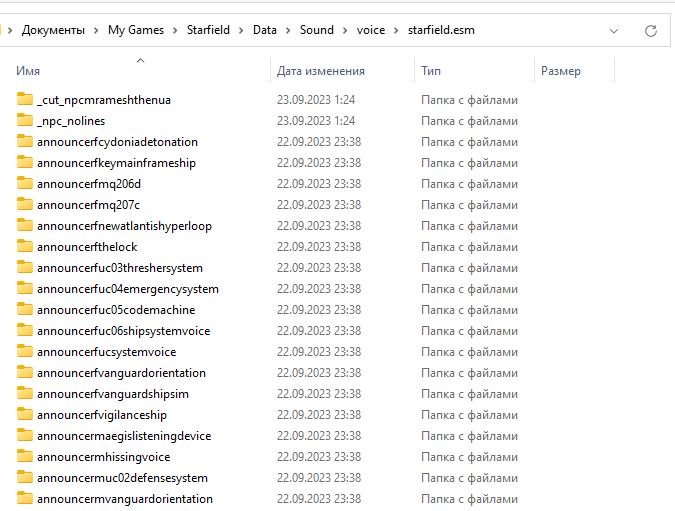Select folder name _cut_npcmrameshthenua

[104, 100]
